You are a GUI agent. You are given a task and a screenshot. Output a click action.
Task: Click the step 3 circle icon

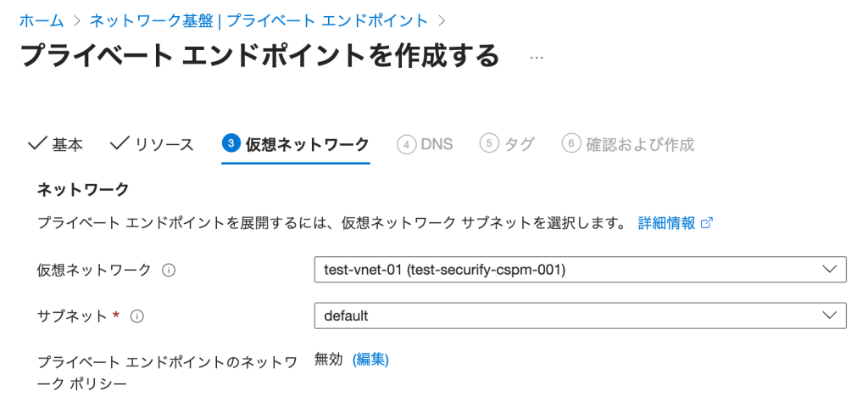tap(230, 143)
